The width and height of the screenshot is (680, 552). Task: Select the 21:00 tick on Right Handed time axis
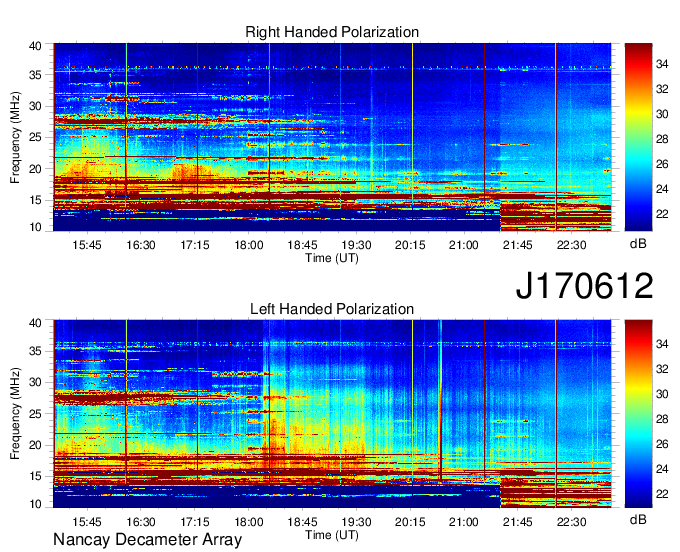point(464,245)
